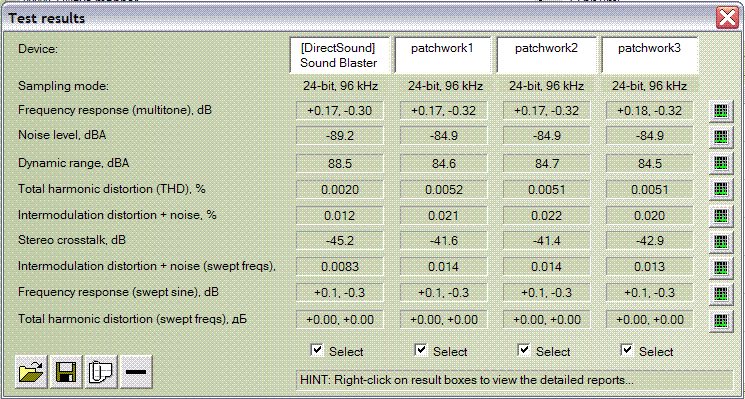Click the [DirectSound] Sound Blaster device field
Image resolution: width=745 pixels, height=399 pixels.
[x=339, y=55]
